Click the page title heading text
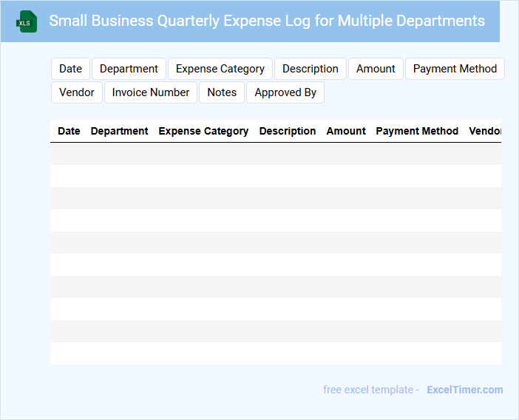The image size is (519, 420). click(x=267, y=21)
